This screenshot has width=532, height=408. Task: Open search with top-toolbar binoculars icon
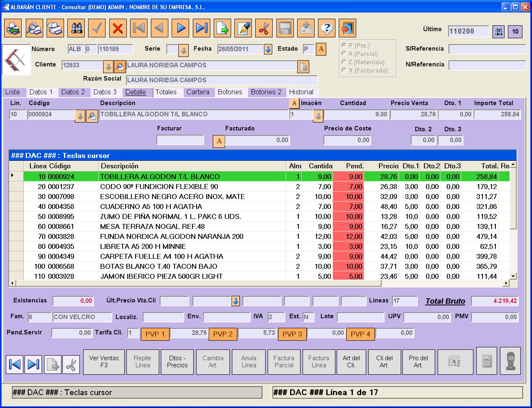(76, 28)
